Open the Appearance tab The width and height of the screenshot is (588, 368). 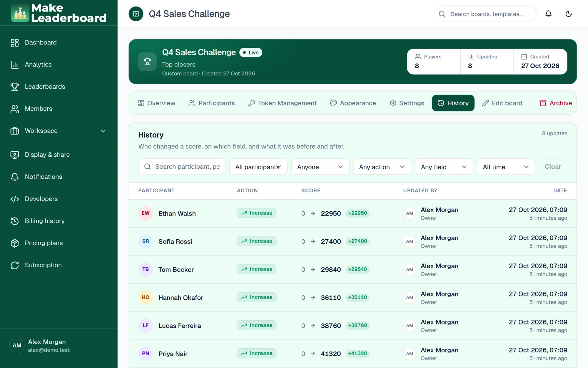click(x=353, y=103)
